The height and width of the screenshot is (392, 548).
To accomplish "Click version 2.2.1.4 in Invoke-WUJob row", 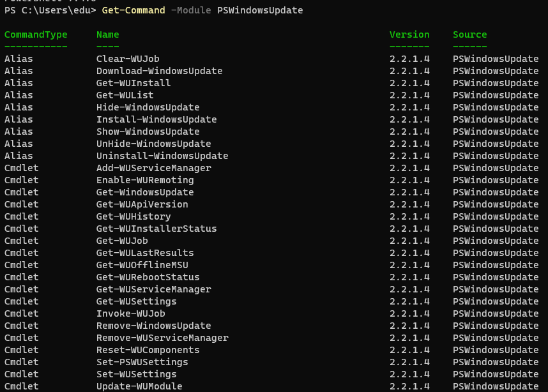I will [409, 313].
